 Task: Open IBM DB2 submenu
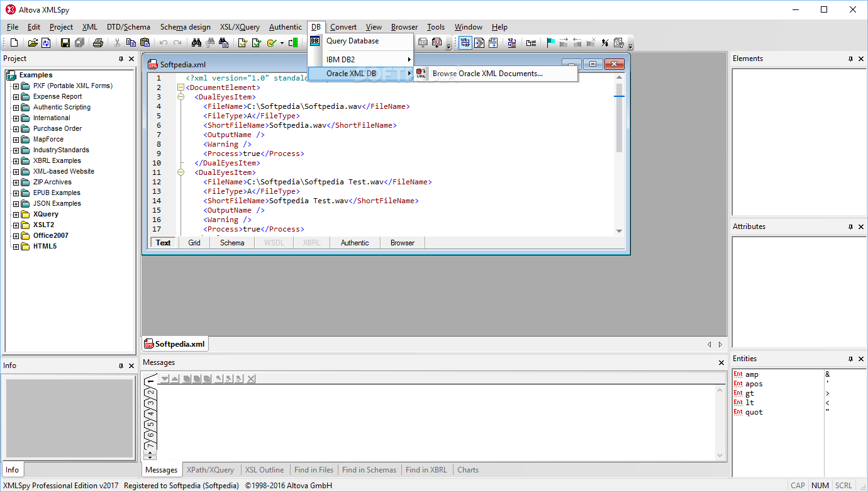pos(360,60)
